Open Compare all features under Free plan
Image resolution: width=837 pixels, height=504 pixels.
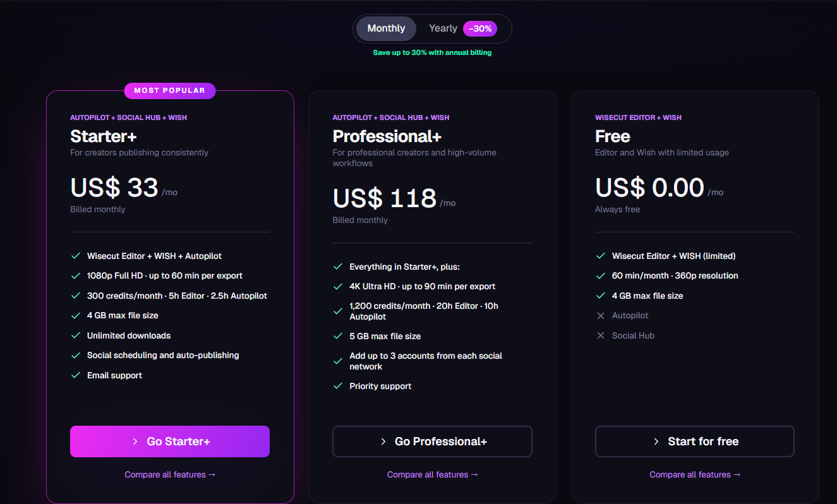(x=695, y=474)
